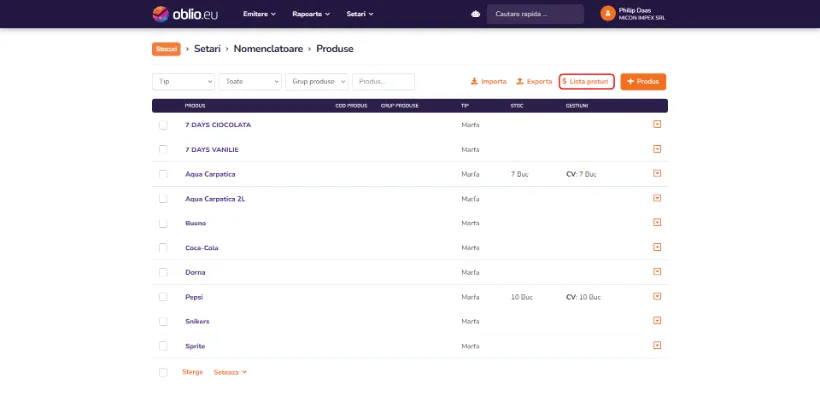Open product Bueno

click(196, 223)
